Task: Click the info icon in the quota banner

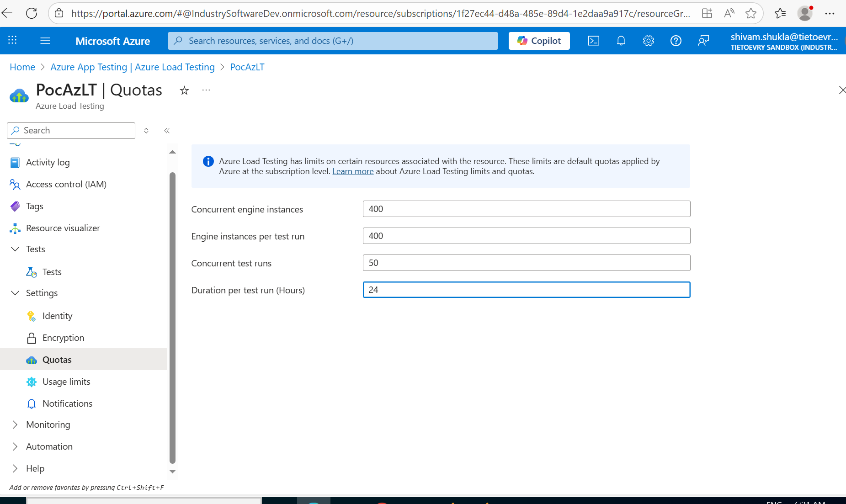Action: 208,161
